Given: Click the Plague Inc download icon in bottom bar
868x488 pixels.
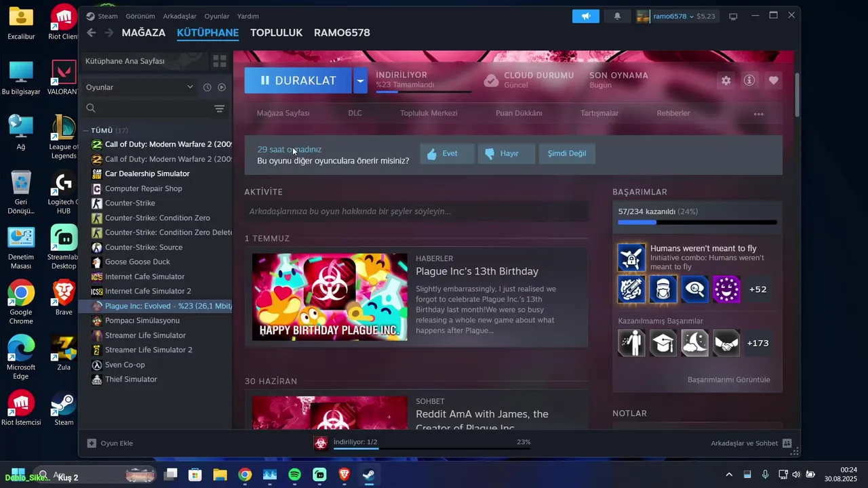Looking at the screenshot, I should (321, 443).
